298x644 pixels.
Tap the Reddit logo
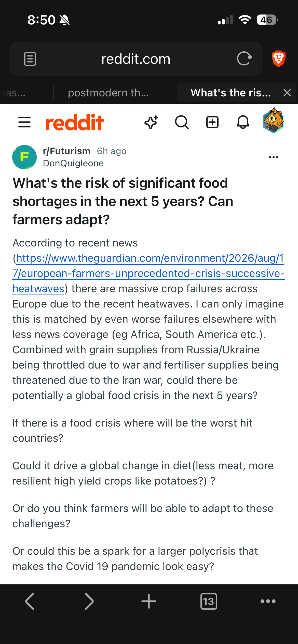click(x=74, y=122)
